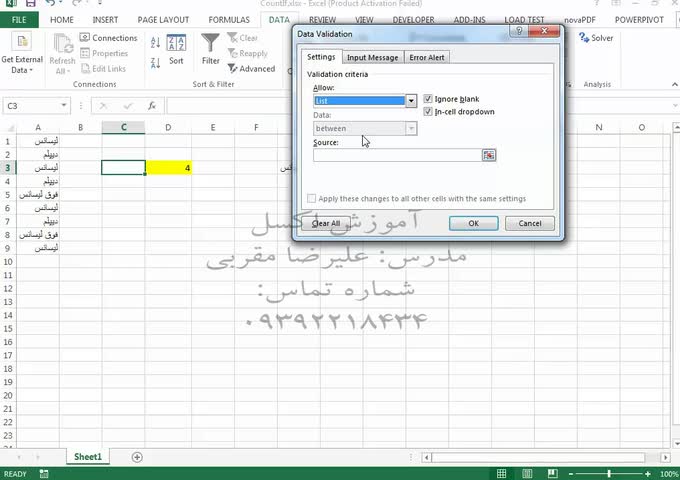
Task: Switch to the PAGE LAYOUT tab
Action: pos(163,20)
